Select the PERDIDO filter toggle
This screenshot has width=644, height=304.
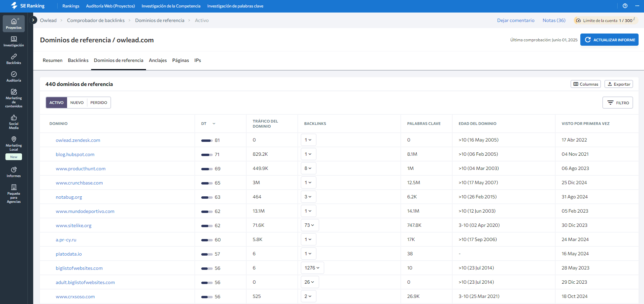tap(99, 103)
